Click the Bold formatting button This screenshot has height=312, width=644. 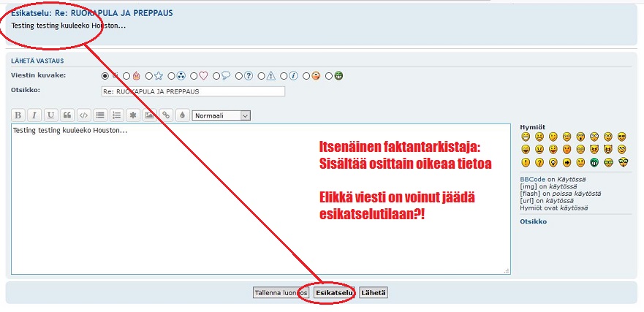18,115
